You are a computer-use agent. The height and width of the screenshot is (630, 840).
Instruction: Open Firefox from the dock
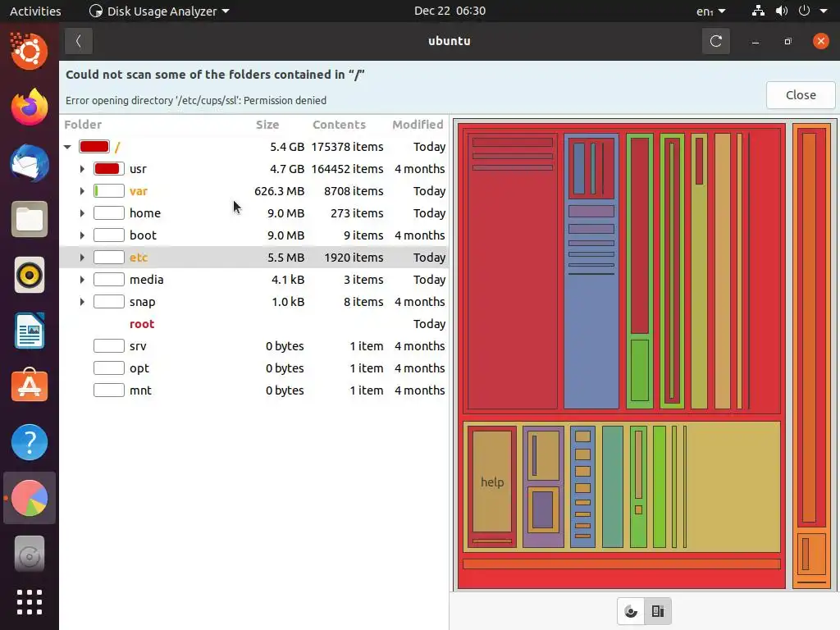click(30, 107)
